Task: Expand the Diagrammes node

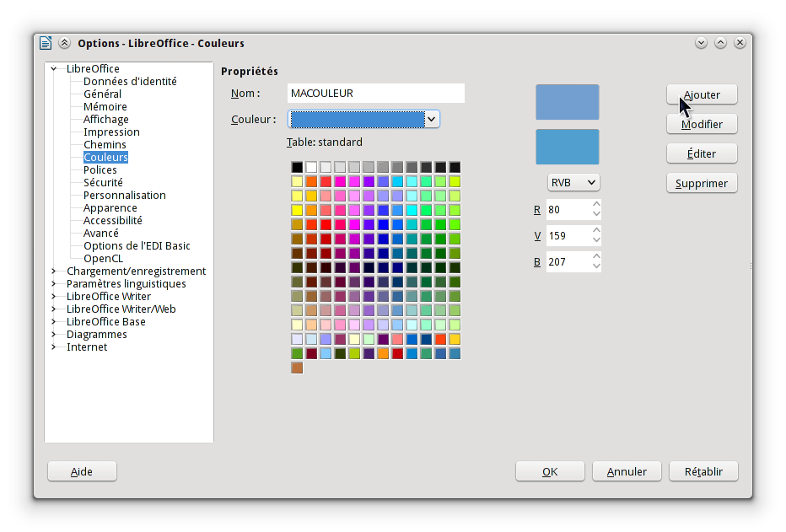Action: (x=54, y=334)
